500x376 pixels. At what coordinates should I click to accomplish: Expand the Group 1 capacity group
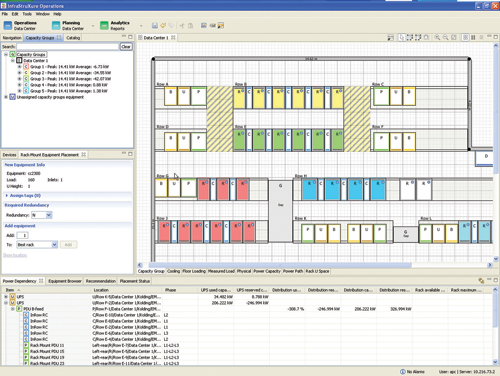(19, 67)
